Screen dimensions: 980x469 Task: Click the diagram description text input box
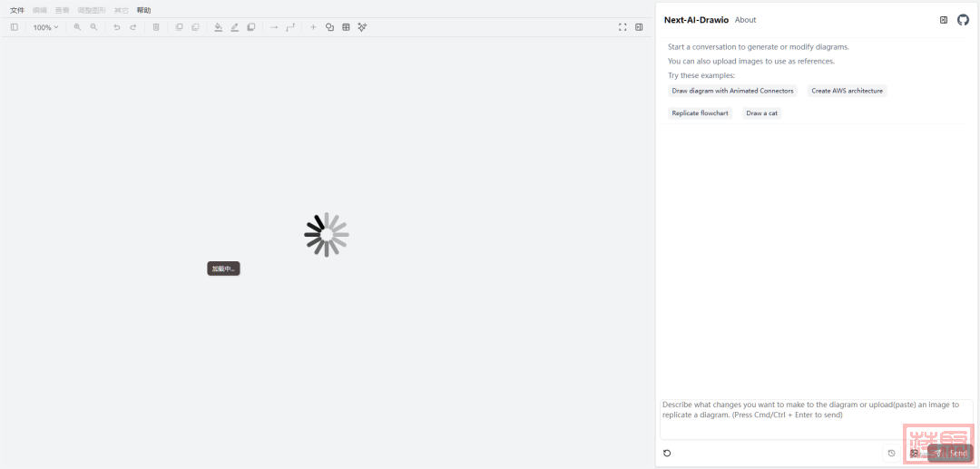point(814,417)
